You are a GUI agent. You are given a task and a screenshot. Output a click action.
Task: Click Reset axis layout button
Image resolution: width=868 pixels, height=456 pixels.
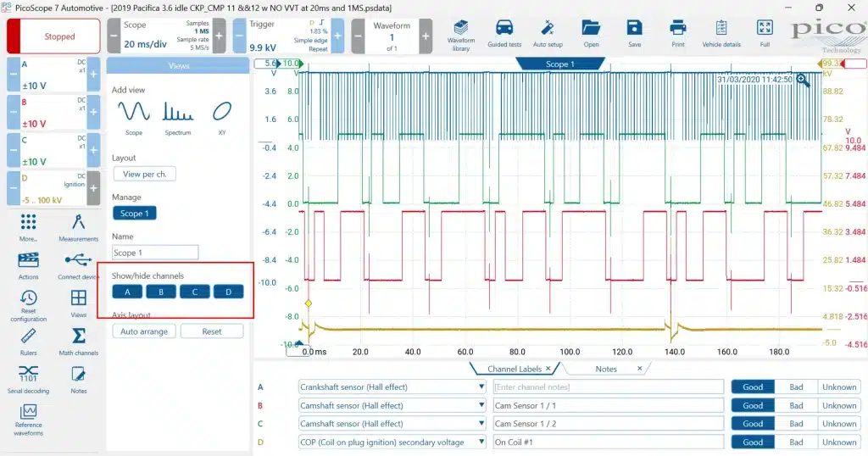tap(211, 331)
